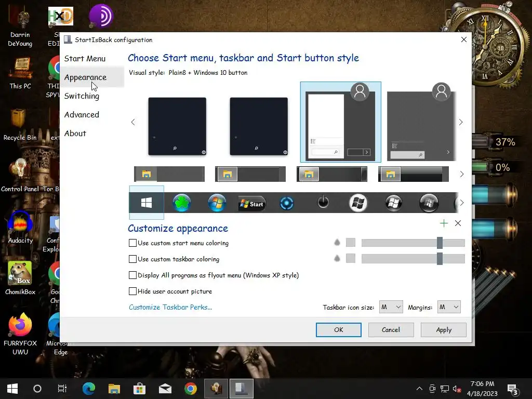This screenshot has height=399, width=532.
Task: Show previous start menu styles arrow
Action: [x=133, y=122]
